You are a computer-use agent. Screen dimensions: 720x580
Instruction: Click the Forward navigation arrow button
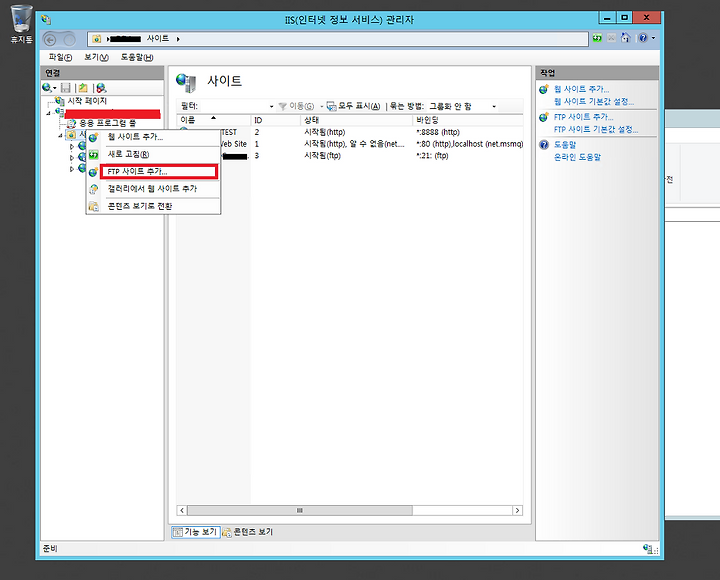tap(69, 40)
